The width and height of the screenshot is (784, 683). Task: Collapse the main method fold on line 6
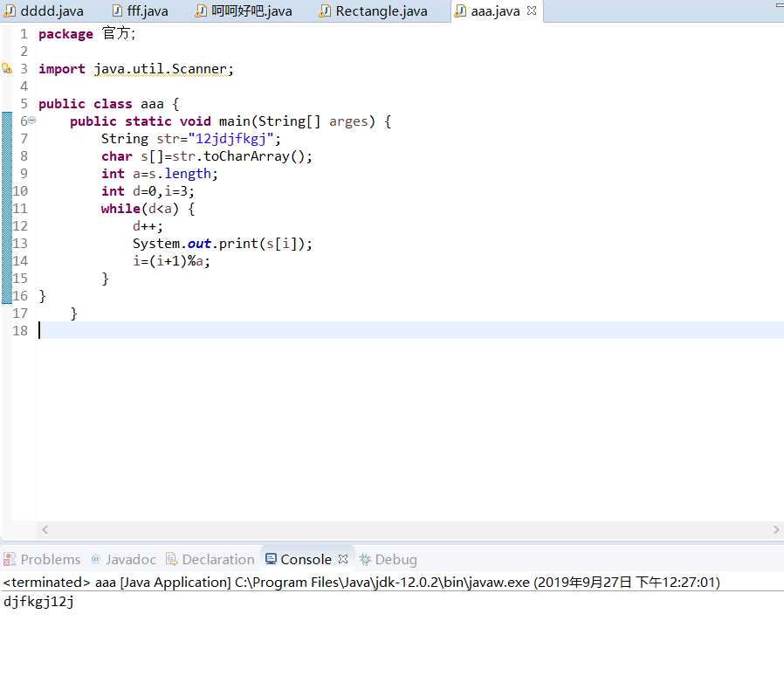[x=32, y=120]
